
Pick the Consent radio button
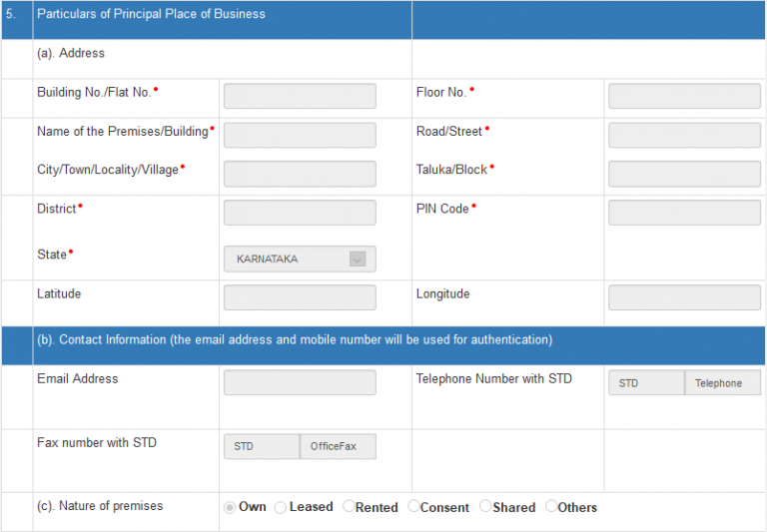pos(413,506)
